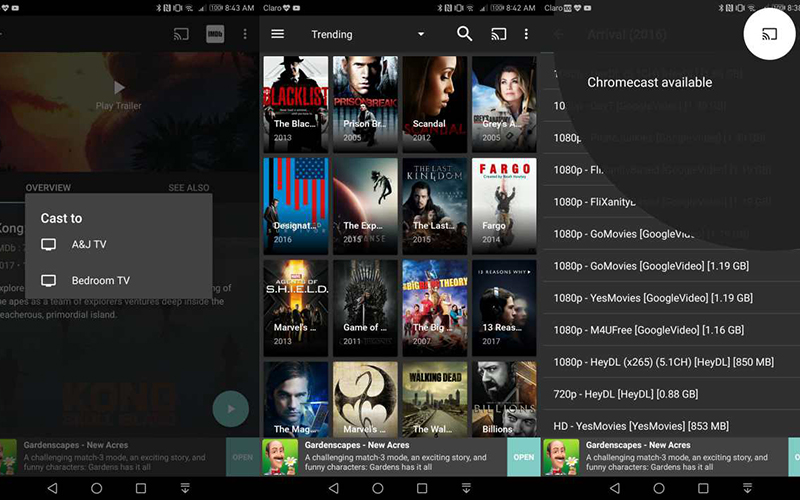Tap Android recents button in right screen
Screen dimensions: 800x500
[x=704, y=488]
